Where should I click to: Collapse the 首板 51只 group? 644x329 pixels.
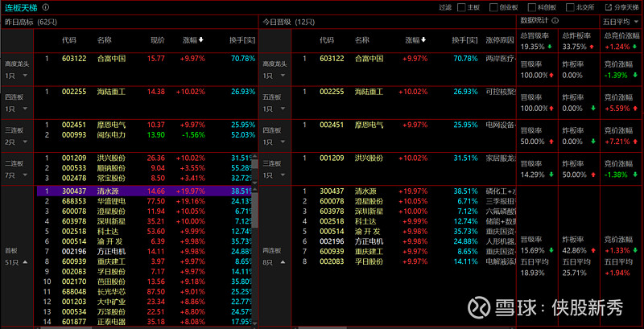[26, 261]
